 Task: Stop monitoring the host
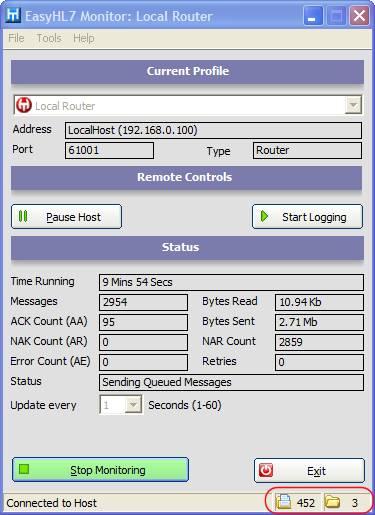point(100,469)
